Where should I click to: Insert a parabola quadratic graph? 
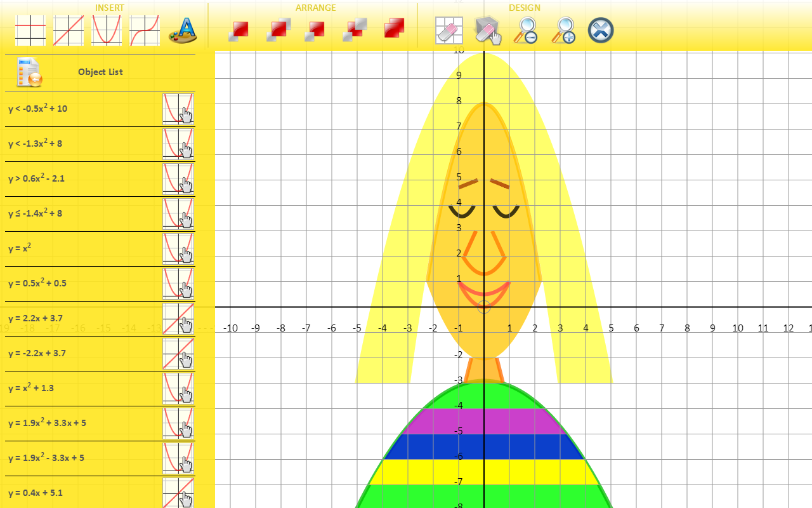(107, 30)
